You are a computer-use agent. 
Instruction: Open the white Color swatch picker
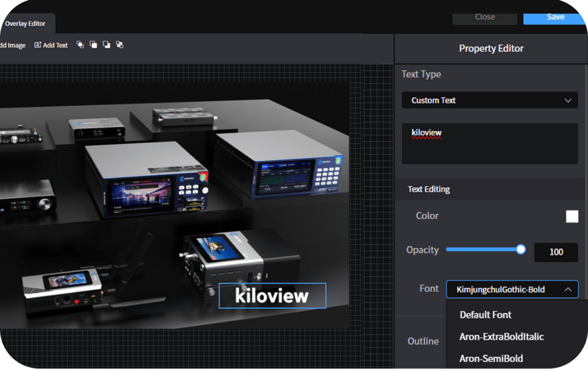pos(572,216)
